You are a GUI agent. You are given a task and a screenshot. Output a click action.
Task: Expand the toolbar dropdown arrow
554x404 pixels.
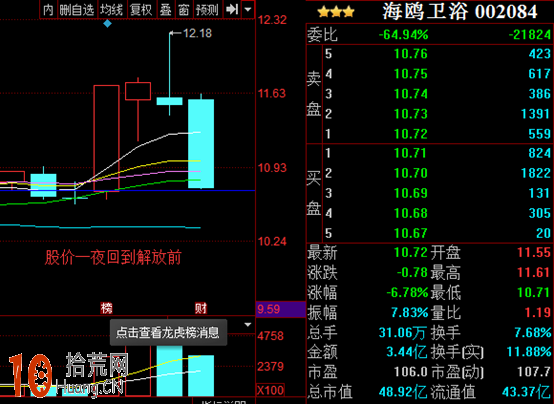(248, 10)
